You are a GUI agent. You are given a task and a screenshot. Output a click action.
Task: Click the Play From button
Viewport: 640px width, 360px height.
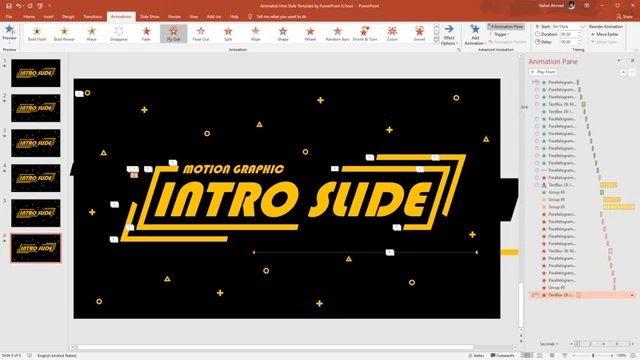point(543,72)
